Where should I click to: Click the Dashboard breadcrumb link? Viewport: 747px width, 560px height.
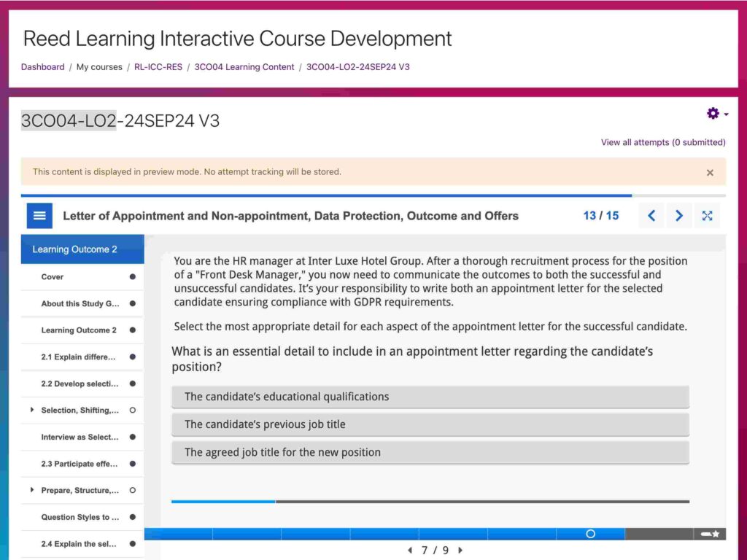pyautogui.click(x=42, y=67)
